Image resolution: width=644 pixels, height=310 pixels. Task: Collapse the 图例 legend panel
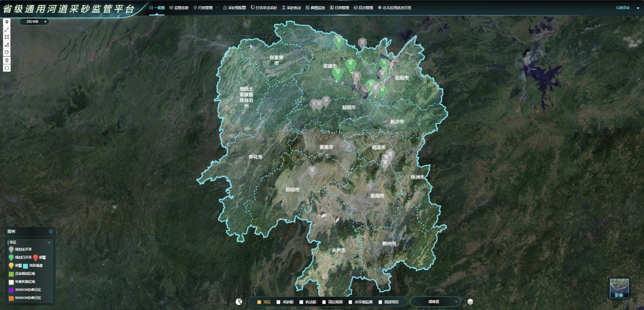(51, 232)
